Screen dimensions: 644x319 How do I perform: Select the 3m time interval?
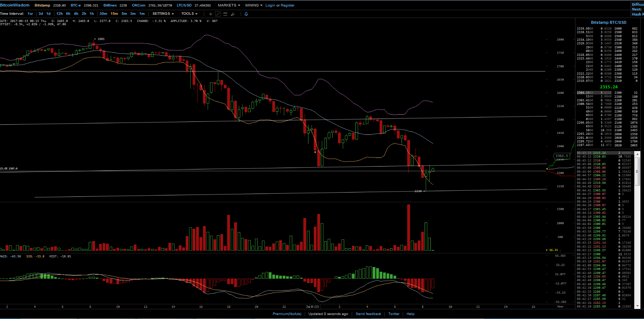click(x=133, y=14)
